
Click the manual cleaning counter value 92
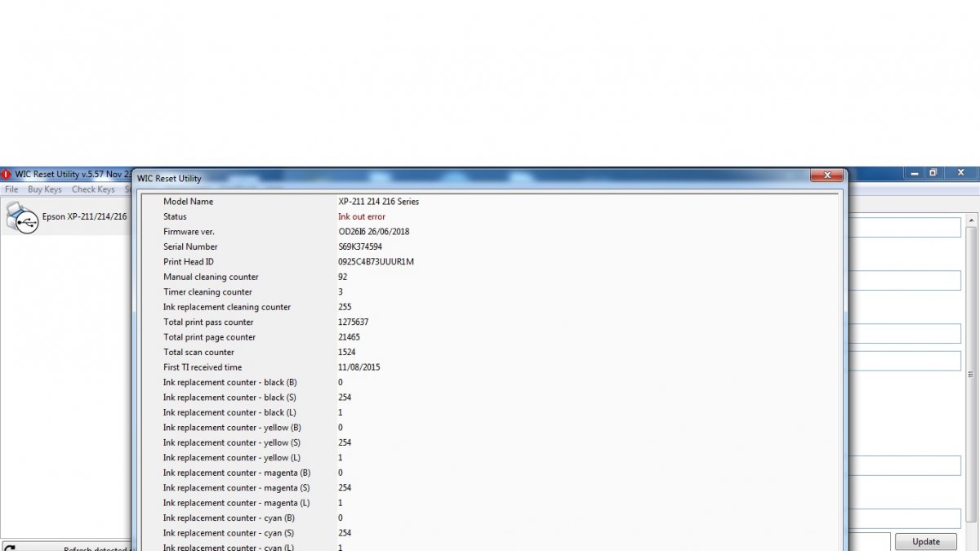pyautogui.click(x=343, y=277)
